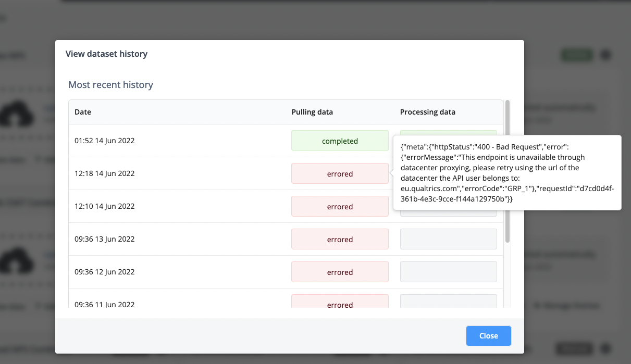Click the Date column header
The width and height of the screenshot is (631, 364).
(x=83, y=112)
